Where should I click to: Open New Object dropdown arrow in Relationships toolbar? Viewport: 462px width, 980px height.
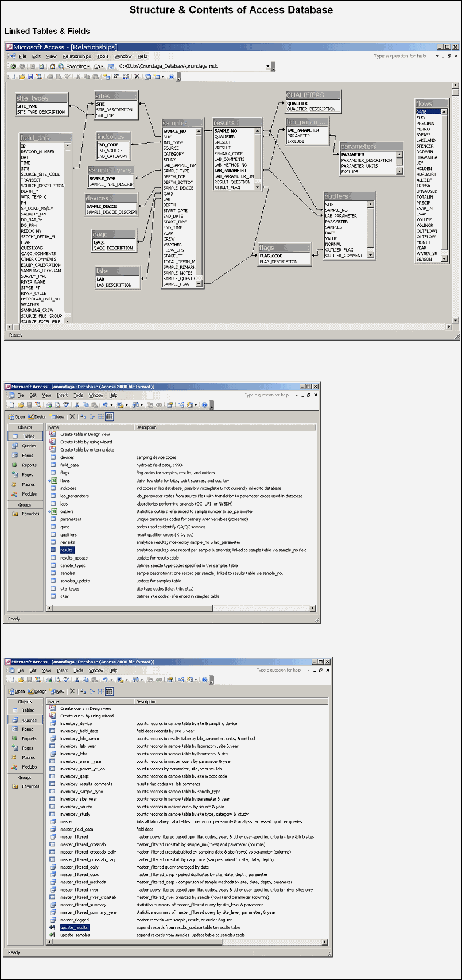click(x=162, y=76)
